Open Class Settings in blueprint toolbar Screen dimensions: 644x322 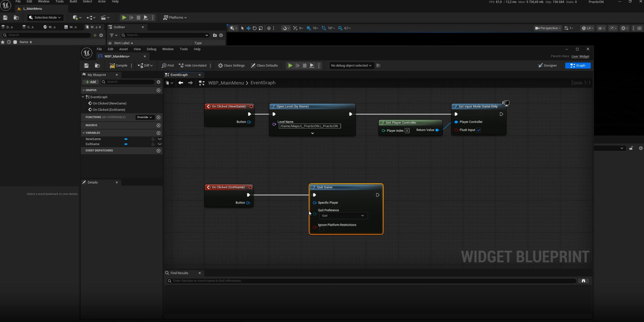click(231, 66)
